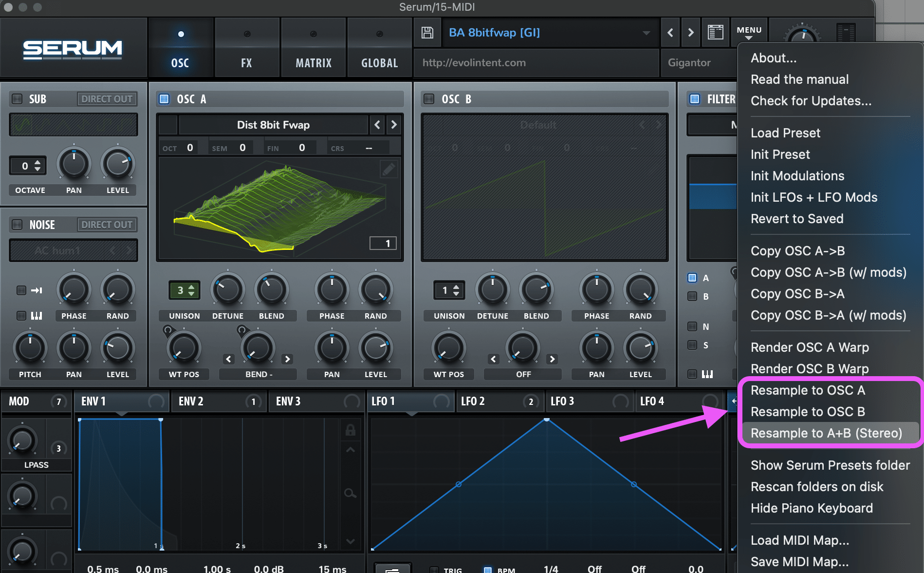This screenshot has height=573, width=924.
Task: Switch to the OSC tab
Action: coord(180,48)
